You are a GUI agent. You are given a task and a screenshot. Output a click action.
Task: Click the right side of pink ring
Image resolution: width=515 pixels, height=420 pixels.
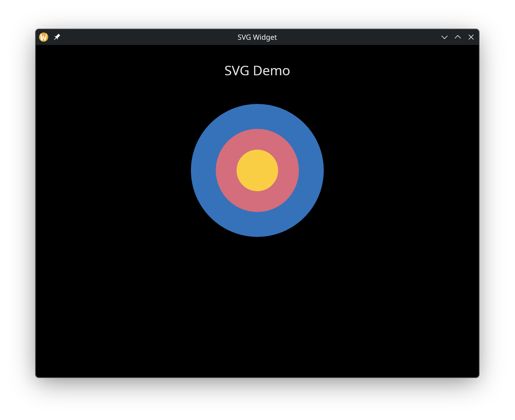click(289, 170)
